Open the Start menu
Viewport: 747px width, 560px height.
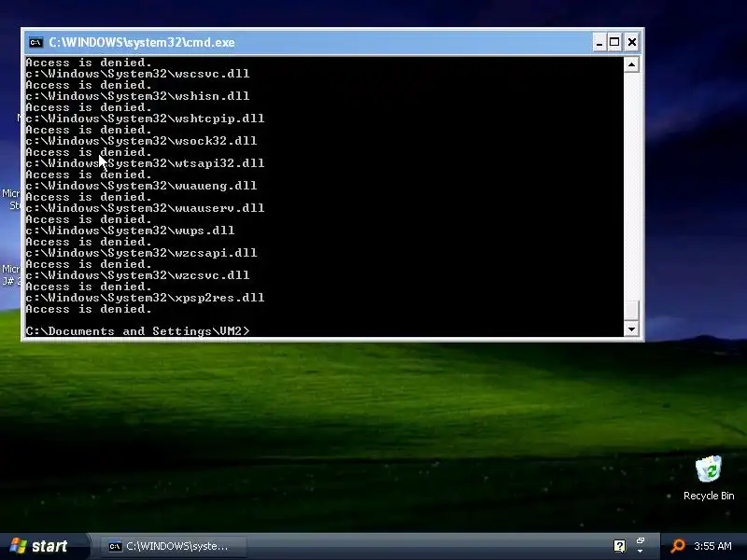pyautogui.click(x=44, y=546)
